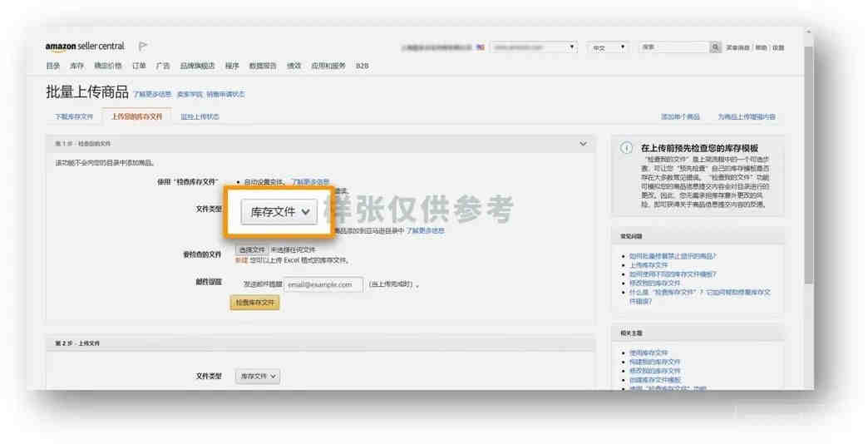Open the 设置 link in the header
This screenshot has width=868, height=444.
tap(778, 48)
